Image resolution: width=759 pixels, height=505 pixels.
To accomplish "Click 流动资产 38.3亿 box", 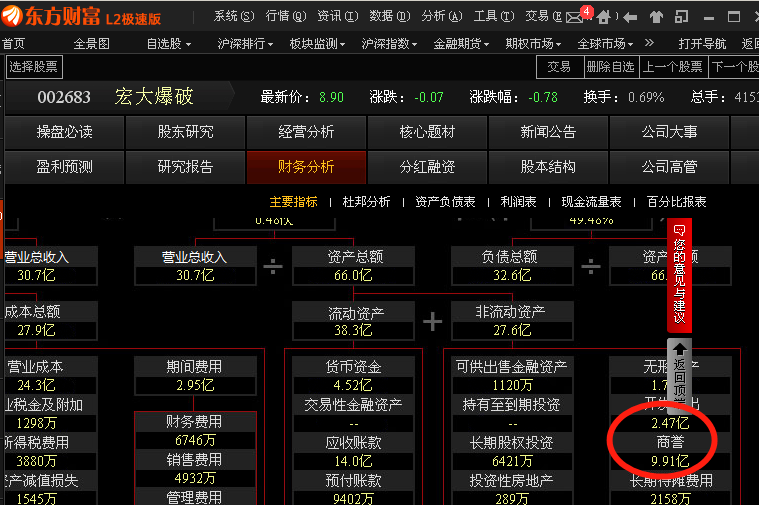I will (x=353, y=321).
